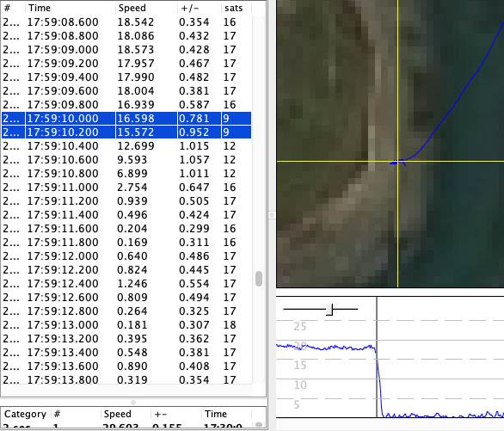The height and width of the screenshot is (431, 504).
Task: Click the Time column header
Action: 70,8
